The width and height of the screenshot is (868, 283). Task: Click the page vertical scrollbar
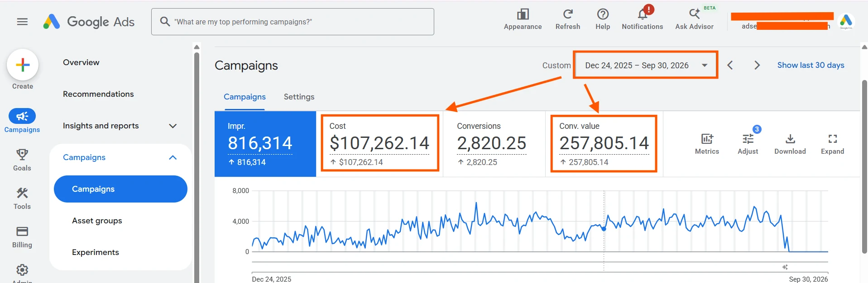coord(864,166)
